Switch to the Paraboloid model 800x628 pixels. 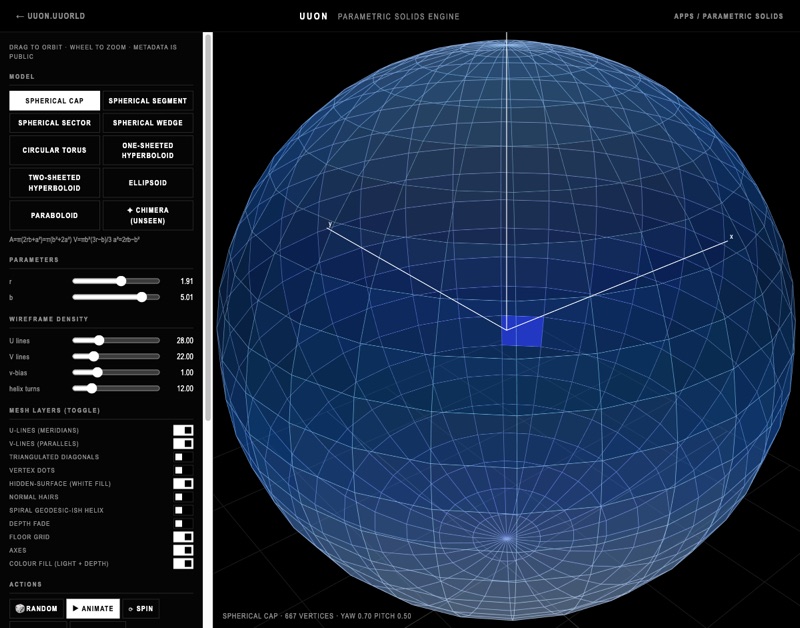pyautogui.click(x=55, y=215)
